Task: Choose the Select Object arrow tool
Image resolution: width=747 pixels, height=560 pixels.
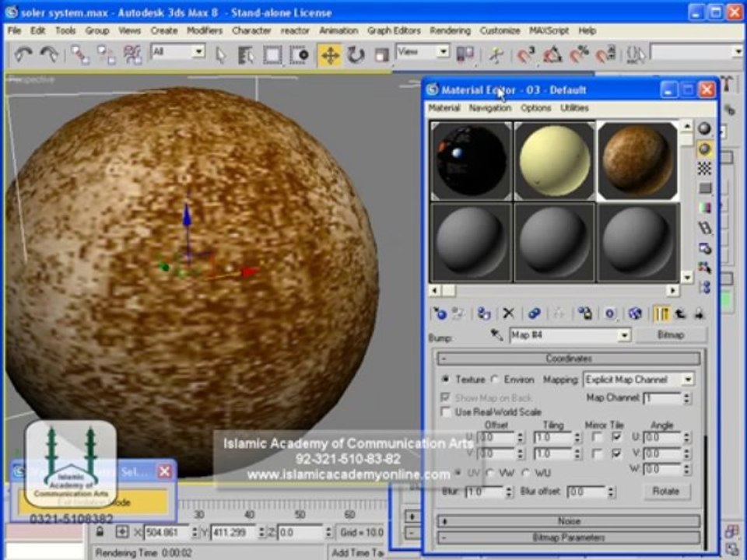Action: [220, 55]
